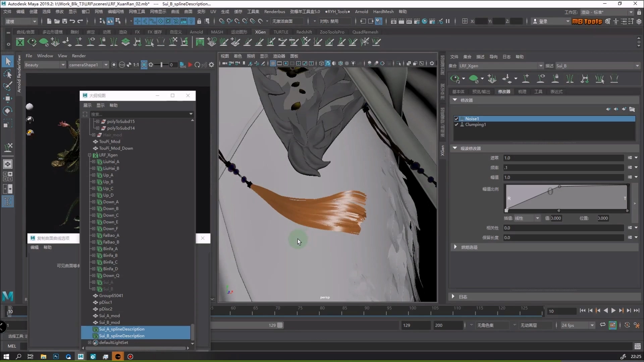Activate the Move tool in toolbox

8,98
